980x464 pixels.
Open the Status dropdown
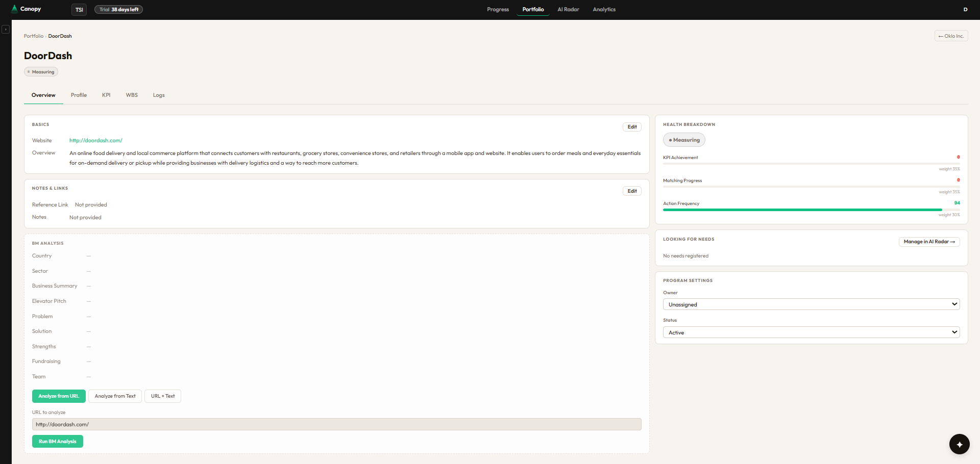(812, 332)
